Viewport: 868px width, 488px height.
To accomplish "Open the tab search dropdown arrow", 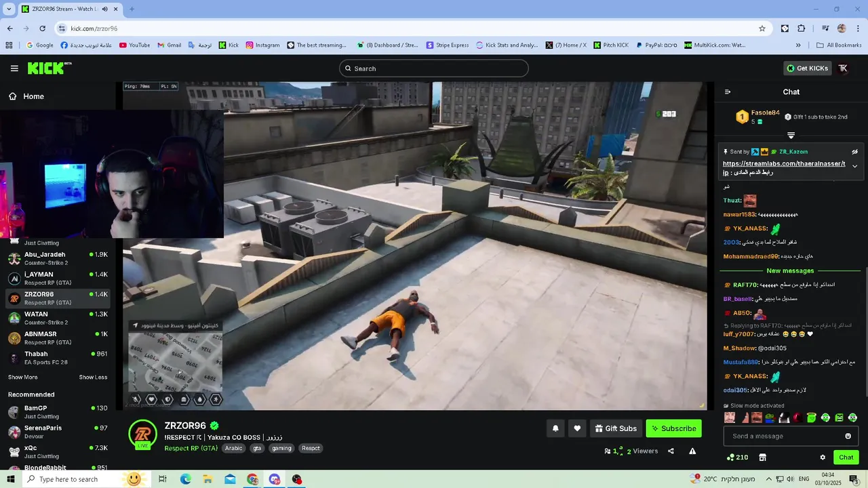I will click(x=9, y=9).
